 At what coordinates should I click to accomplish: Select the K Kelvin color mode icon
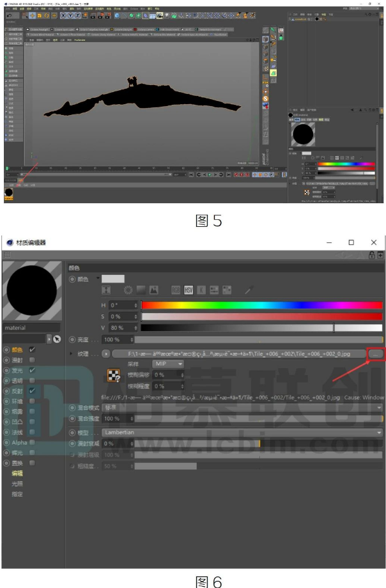click(x=201, y=290)
